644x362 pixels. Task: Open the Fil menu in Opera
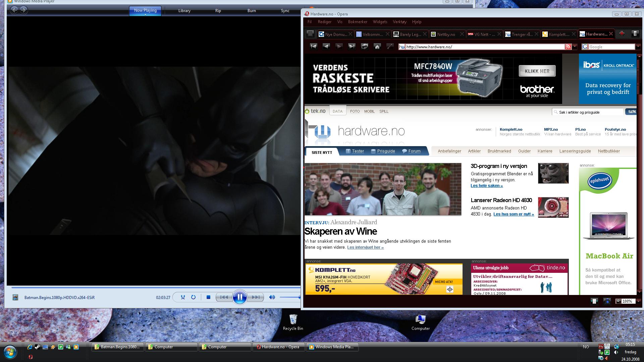pyautogui.click(x=309, y=22)
